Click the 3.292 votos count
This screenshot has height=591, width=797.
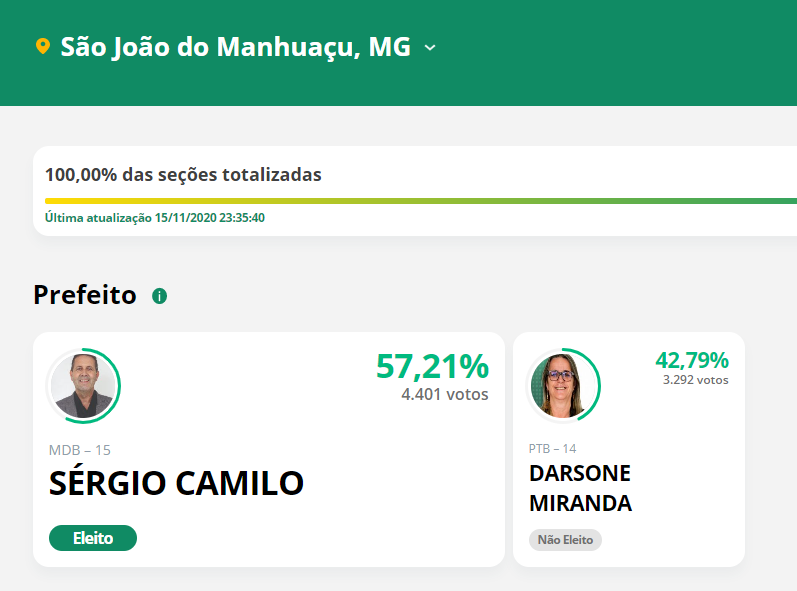(695, 380)
